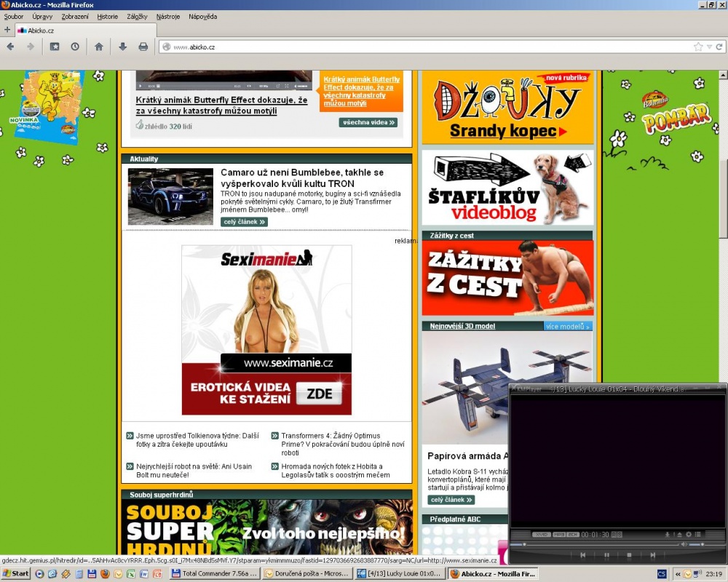
Task: Bookmark this page with the star icon
Action: [698, 47]
